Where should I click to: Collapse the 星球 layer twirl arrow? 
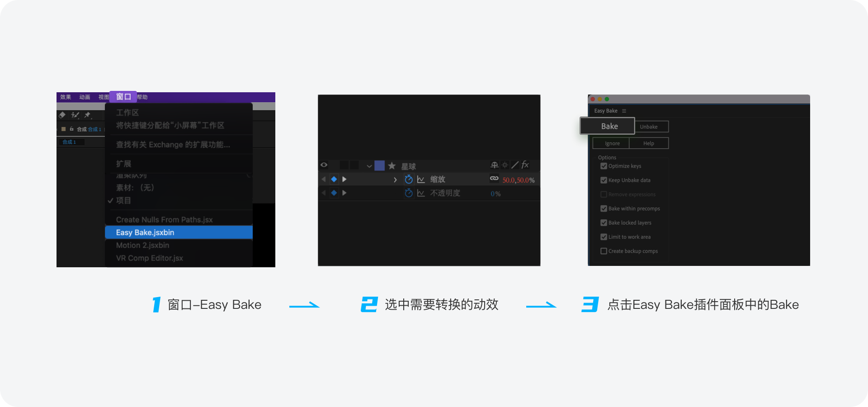(369, 166)
